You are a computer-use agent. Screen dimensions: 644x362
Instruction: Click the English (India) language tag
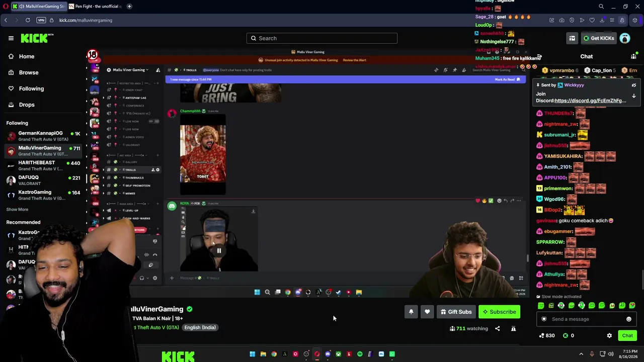tap(200, 327)
